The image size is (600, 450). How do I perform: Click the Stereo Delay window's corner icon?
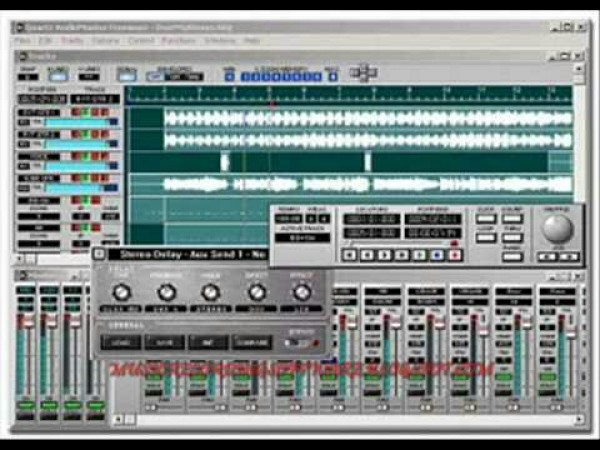tap(99, 254)
